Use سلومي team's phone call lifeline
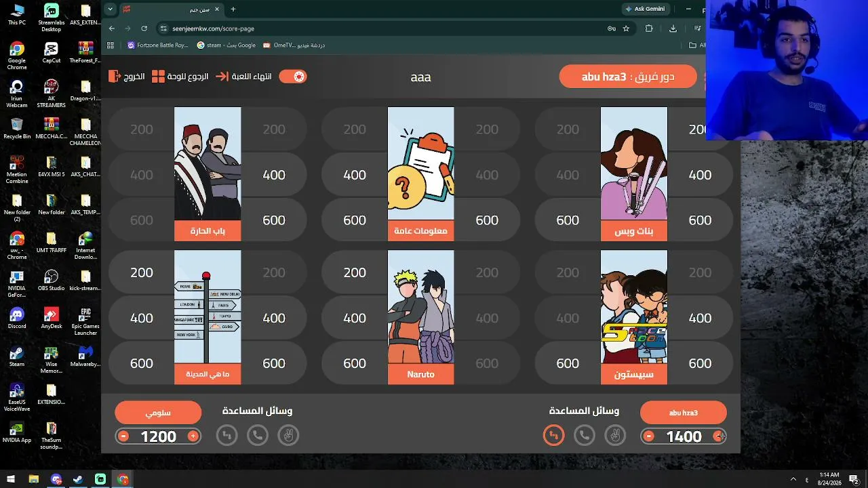 [258, 435]
